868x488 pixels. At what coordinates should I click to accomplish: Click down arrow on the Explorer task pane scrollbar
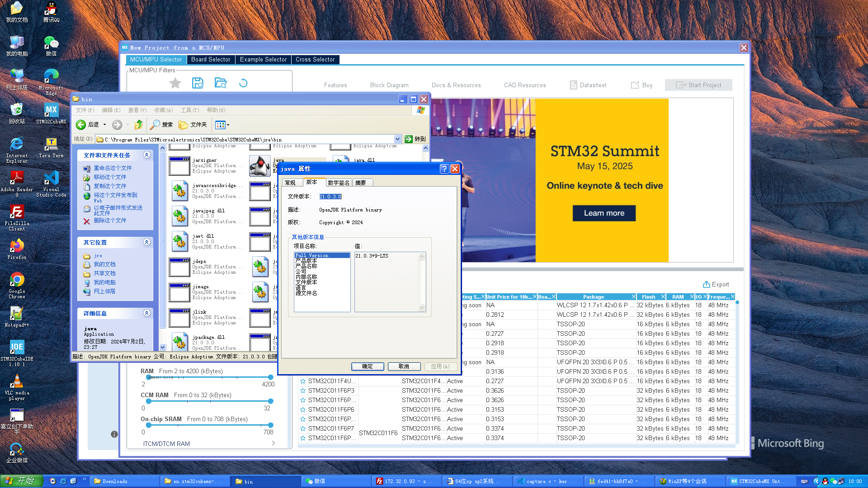pyautogui.click(x=162, y=347)
